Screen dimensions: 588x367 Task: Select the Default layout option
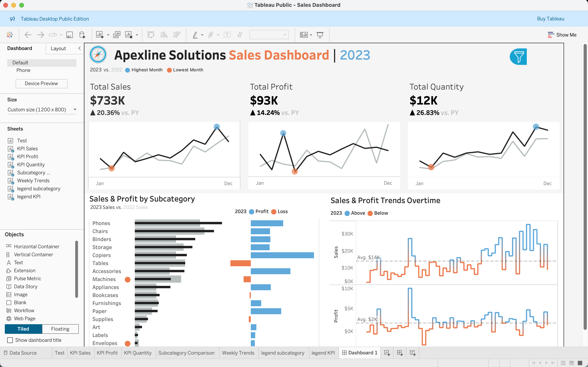42,63
